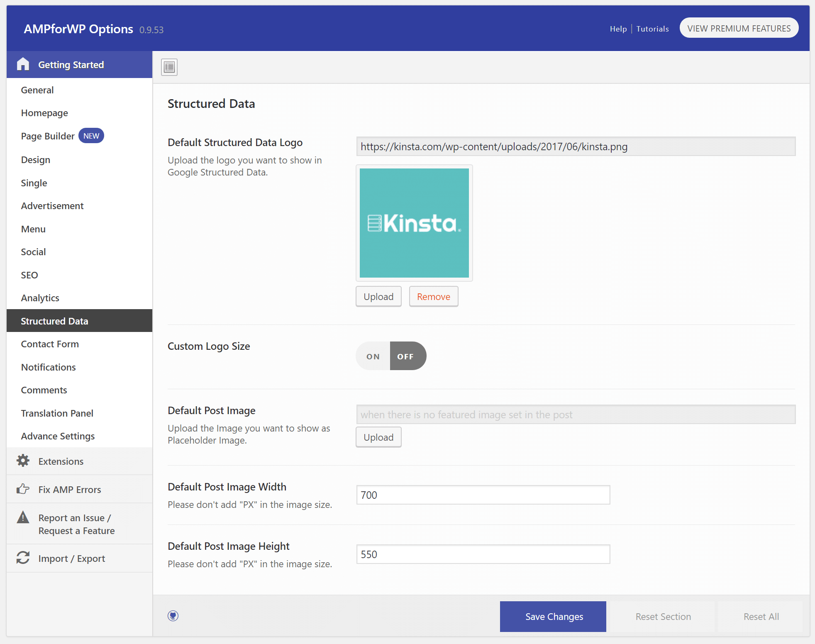The height and width of the screenshot is (644, 815).
Task: Click the Extensions gear icon
Action: coord(23,461)
